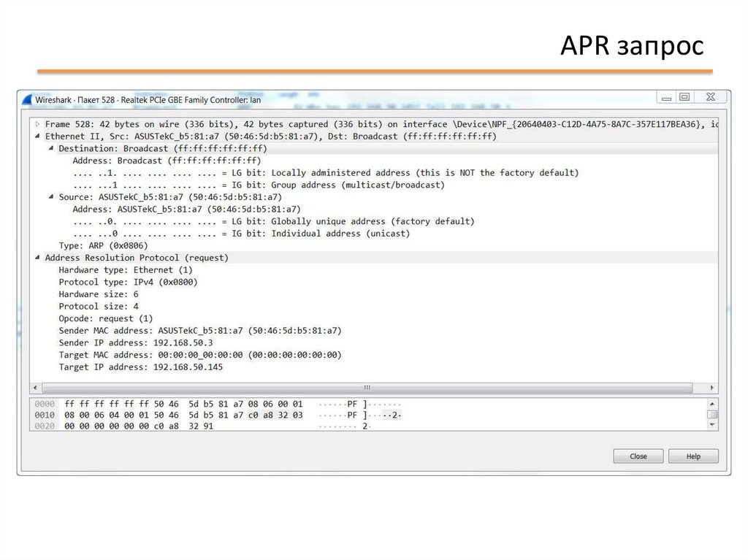748x560 pixels.
Task: Select the Sender IP address 192.168.50.3 row
Action: [136, 342]
